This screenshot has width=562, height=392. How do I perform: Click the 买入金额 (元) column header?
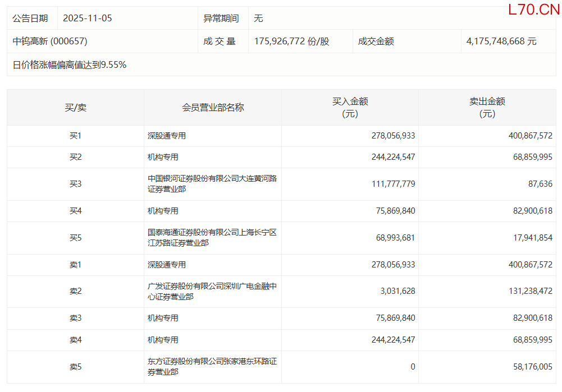click(350, 108)
